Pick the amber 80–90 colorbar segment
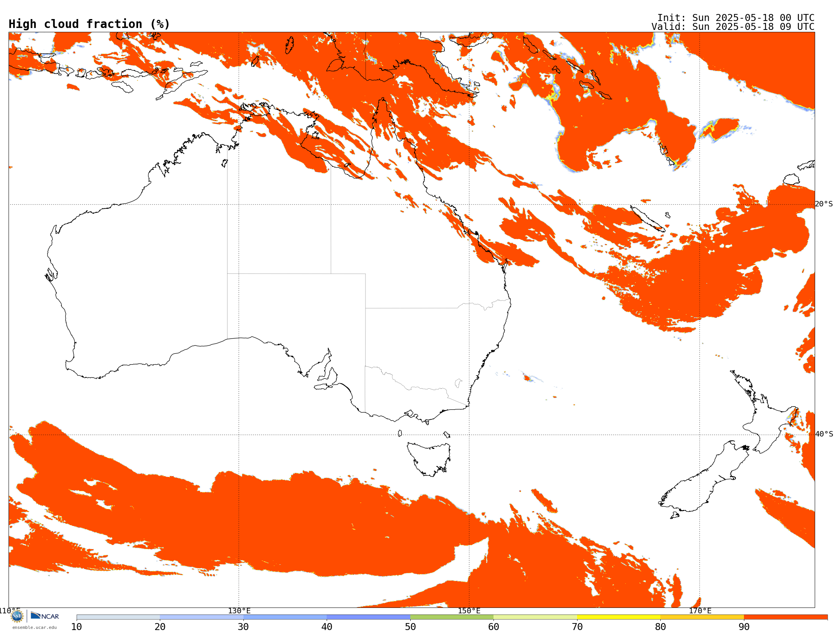This screenshot has height=632, width=840. (x=702, y=617)
